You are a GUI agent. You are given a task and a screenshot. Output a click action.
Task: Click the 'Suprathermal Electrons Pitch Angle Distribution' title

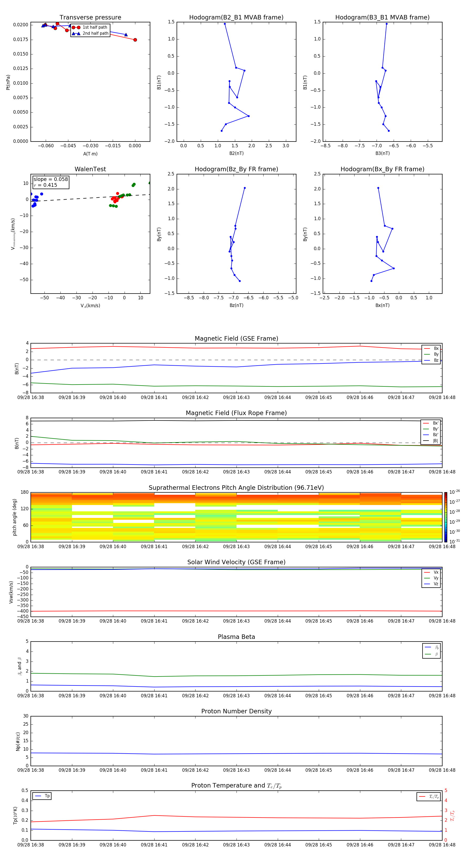[x=236, y=488]
